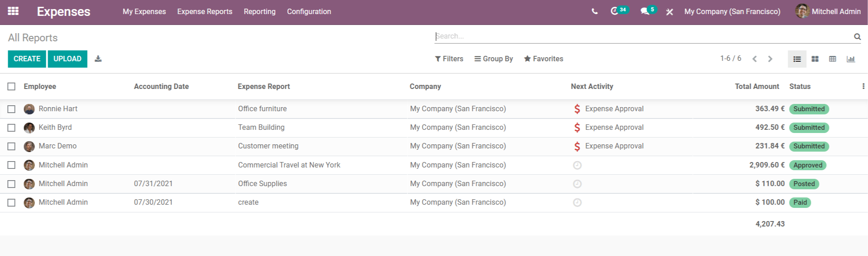Check the Commercial Travel row checkbox
Image resolution: width=868 pixels, height=256 pixels.
click(11, 165)
